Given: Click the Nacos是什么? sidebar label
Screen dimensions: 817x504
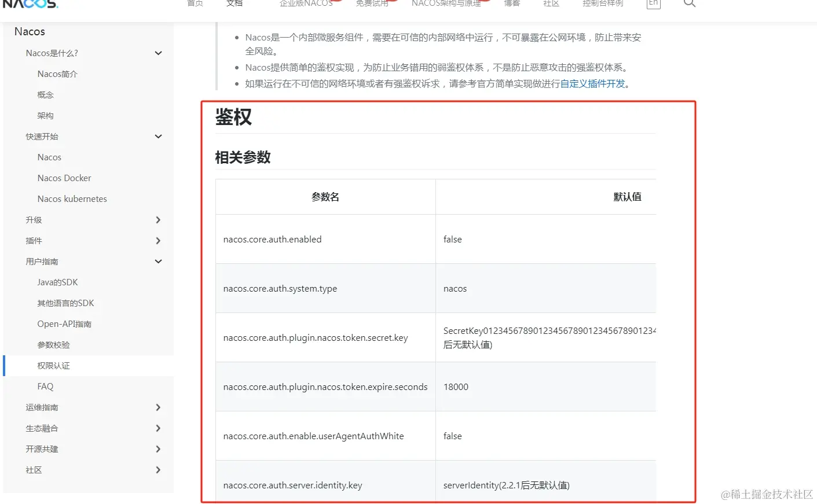Looking at the screenshot, I should point(52,53).
